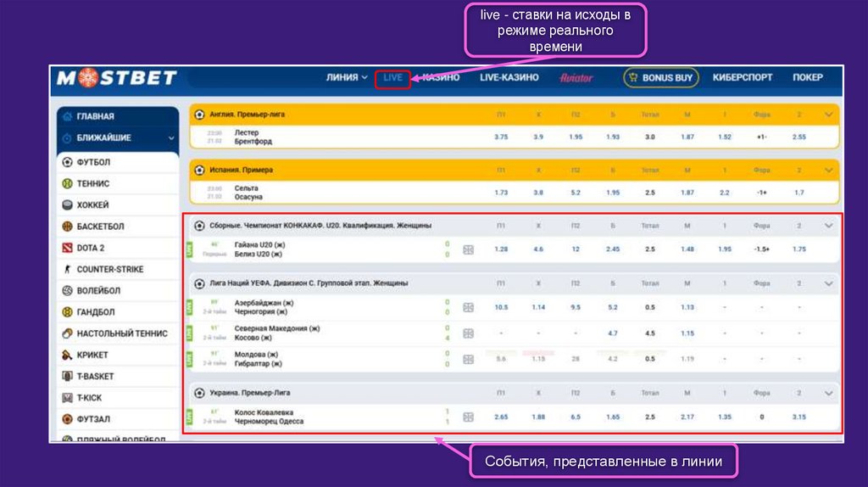
Task: Click the Bonus Buy button
Action: pos(661,77)
